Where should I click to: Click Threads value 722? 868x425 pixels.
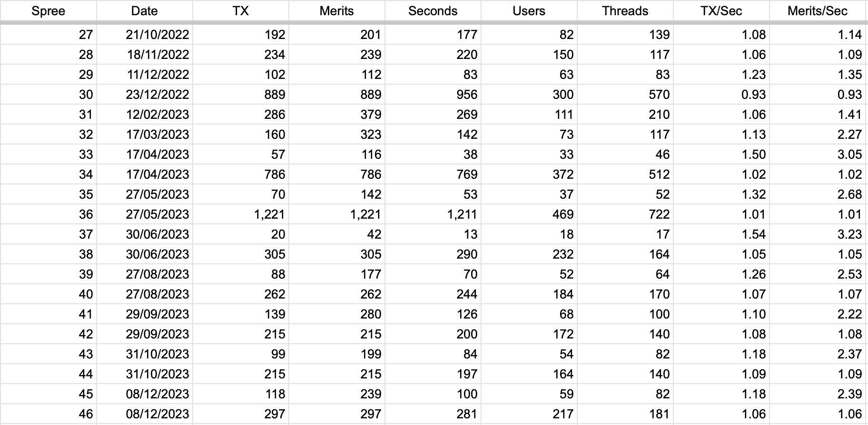coord(625,214)
